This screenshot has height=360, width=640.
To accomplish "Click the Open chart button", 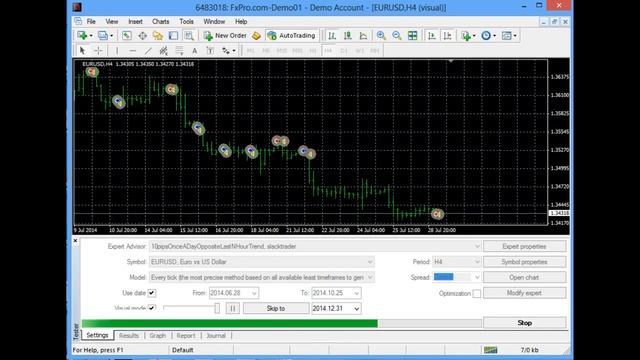I will click(x=524, y=278).
